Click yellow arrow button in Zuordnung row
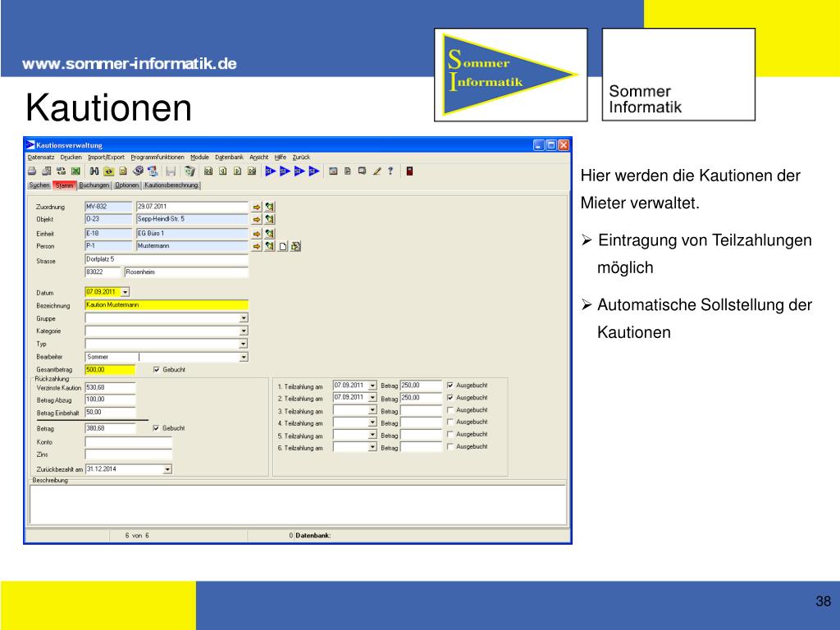This screenshot has height=630, width=840. point(257,207)
